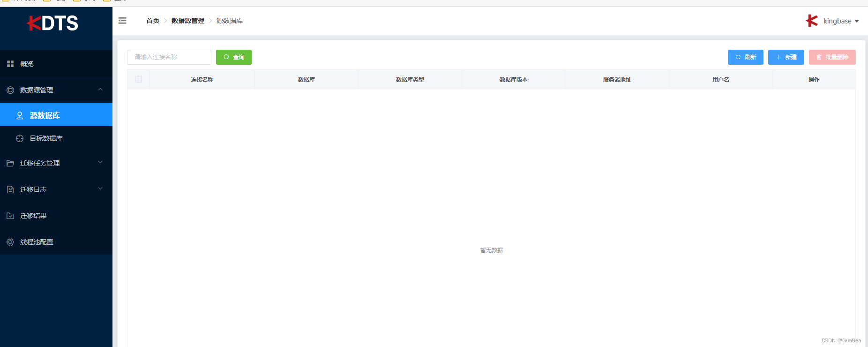Click the magnifier icon in 查询 button

pyautogui.click(x=226, y=57)
